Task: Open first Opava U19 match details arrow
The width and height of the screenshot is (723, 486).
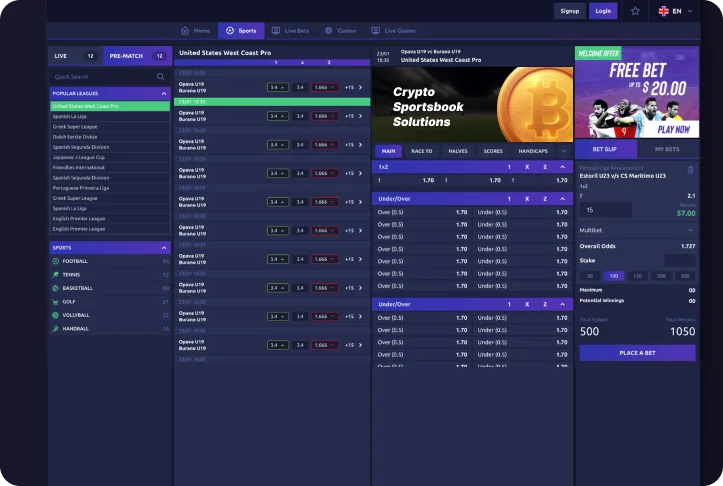Action: [x=361, y=88]
